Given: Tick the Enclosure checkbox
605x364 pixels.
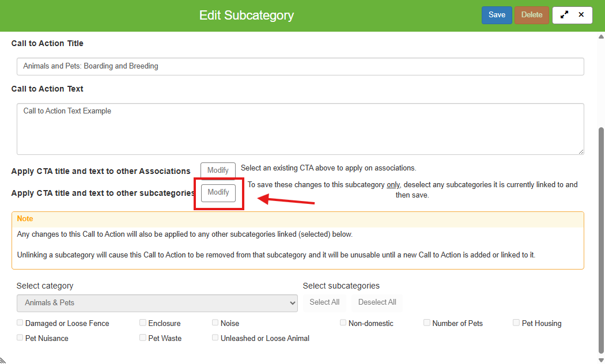Looking at the screenshot, I should point(143,323).
